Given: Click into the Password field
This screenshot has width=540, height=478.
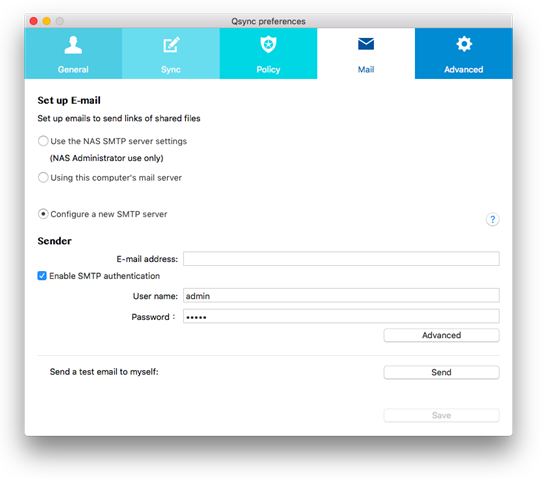Looking at the screenshot, I should (x=341, y=316).
